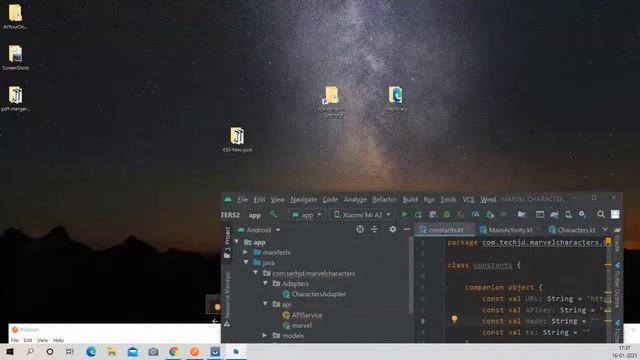This screenshot has height=360, width=640.
Task: Click the Make Project hammer icon
Action: click(273, 214)
